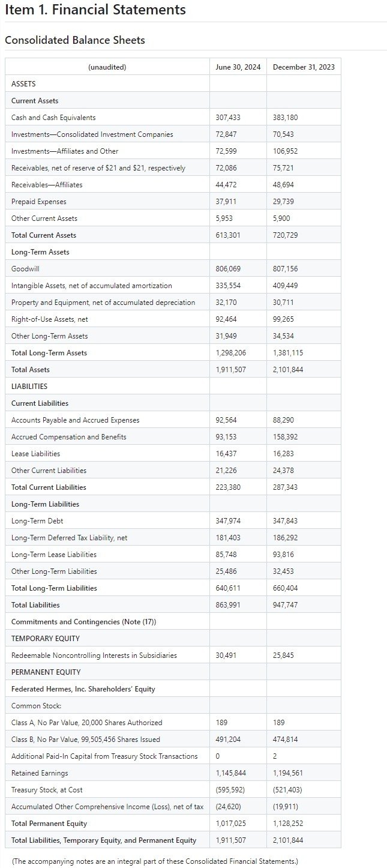Screen dimensions: 387x868
Task: Click the "Consolidated Balance Sheets" heading
Action: click(75, 40)
